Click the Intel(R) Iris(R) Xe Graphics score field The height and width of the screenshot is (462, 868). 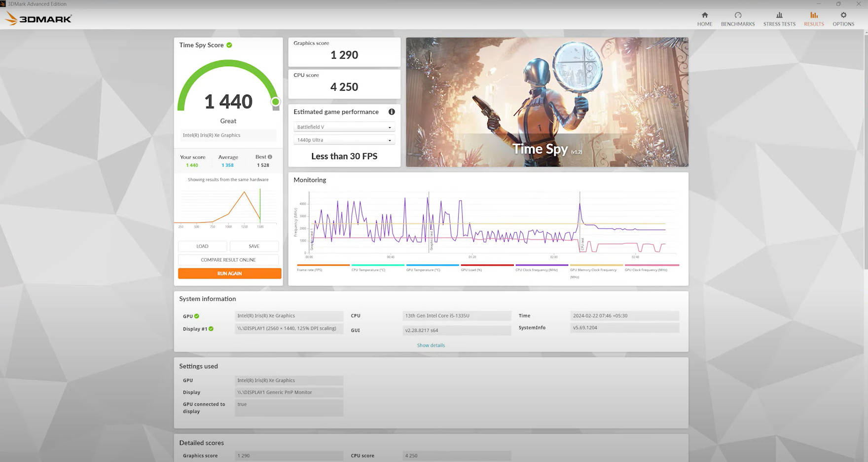tap(228, 135)
